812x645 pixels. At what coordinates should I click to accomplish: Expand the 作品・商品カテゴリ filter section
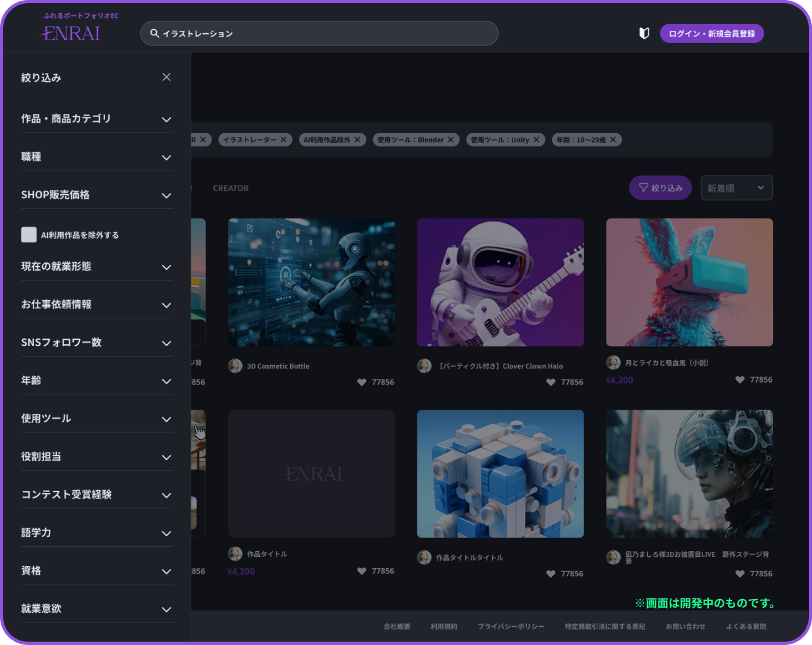[166, 120]
